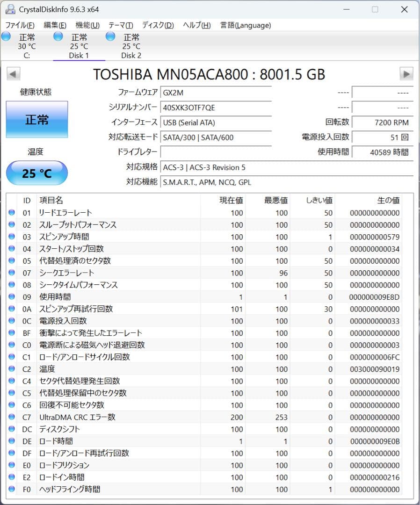
Task: Click status icon for ID C1 ロード/アンロードサイクル回数
Action: 12,357
